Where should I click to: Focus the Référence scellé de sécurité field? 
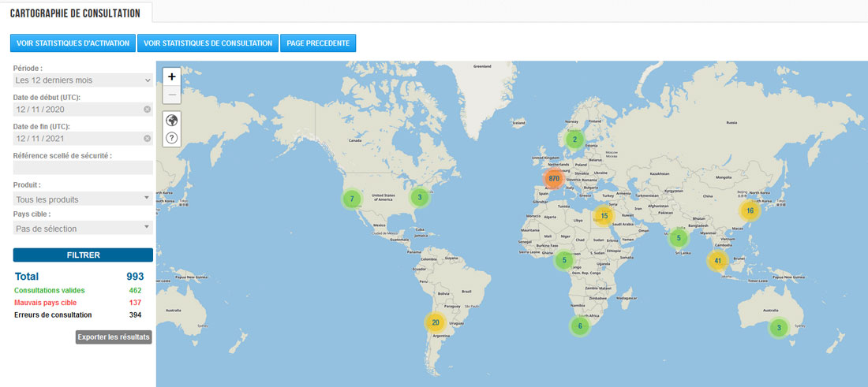(x=83, y=168)
